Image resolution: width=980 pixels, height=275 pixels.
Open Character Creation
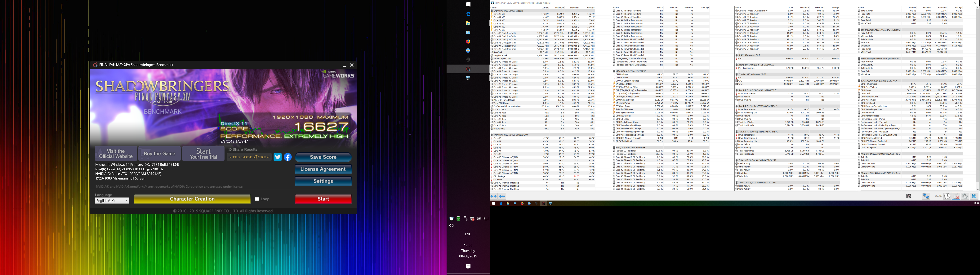point(192,199)
